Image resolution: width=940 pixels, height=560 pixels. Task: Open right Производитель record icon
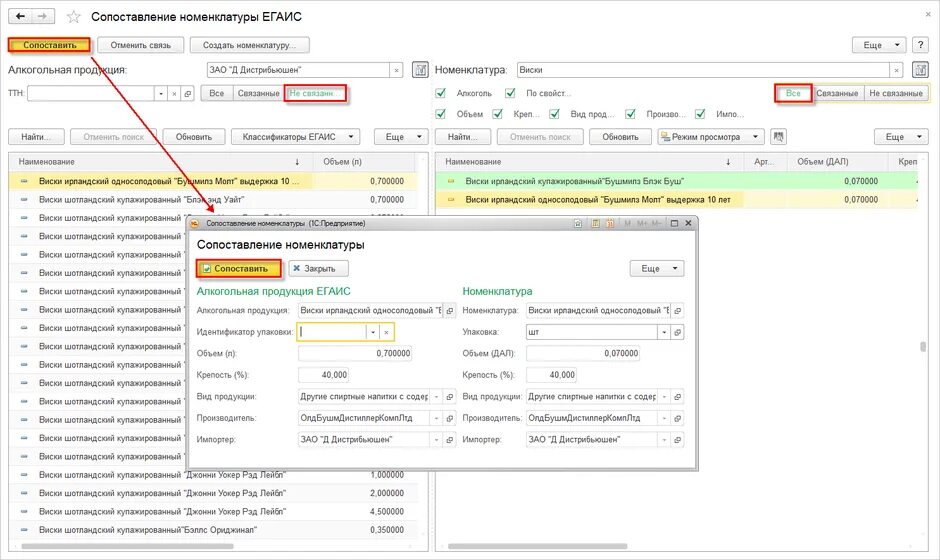(677, 419)
